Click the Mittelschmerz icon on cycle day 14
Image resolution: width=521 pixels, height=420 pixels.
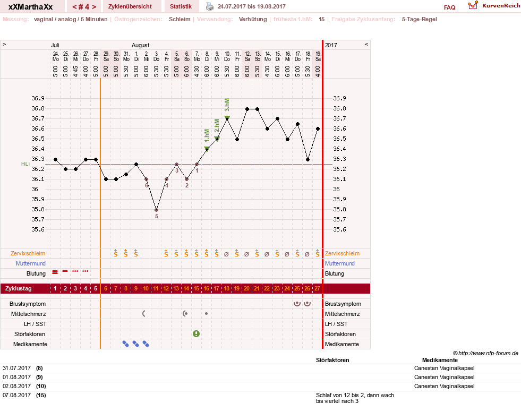pos(185,313)
